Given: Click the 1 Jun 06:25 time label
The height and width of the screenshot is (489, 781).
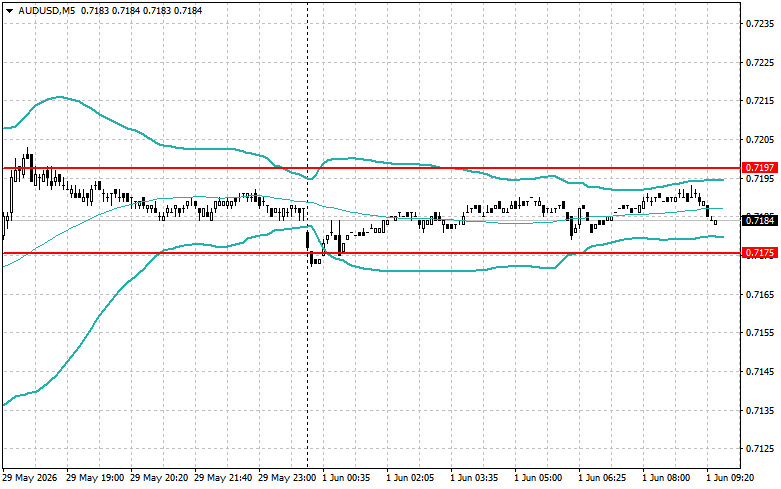Looking at the screenshot, I should [x=602, y=478].
